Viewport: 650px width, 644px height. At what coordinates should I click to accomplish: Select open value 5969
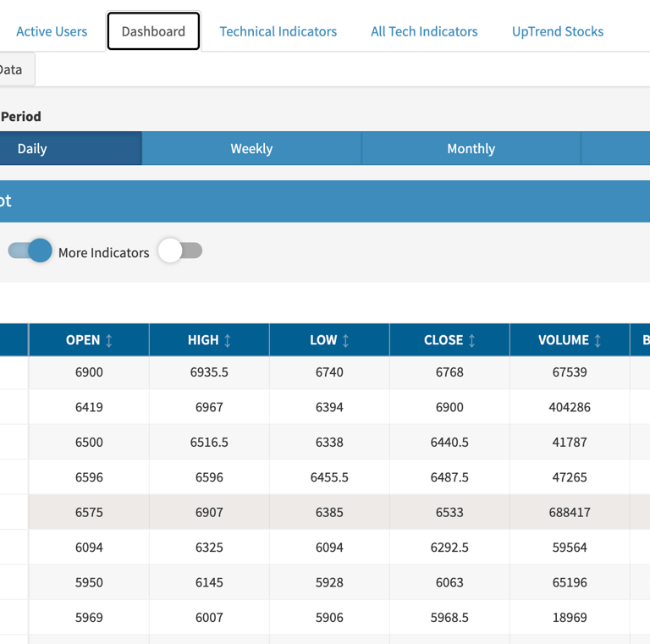(x=89, y=618)
